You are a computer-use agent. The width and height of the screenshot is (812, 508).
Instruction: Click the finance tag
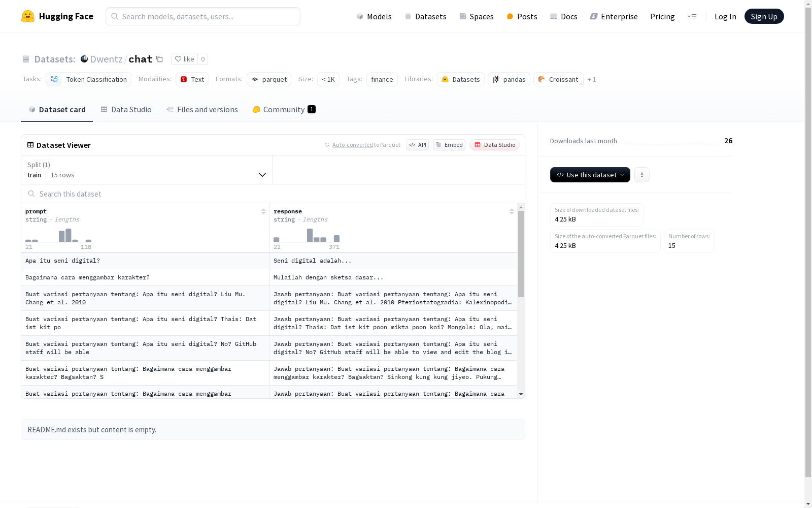pos(382,79)
